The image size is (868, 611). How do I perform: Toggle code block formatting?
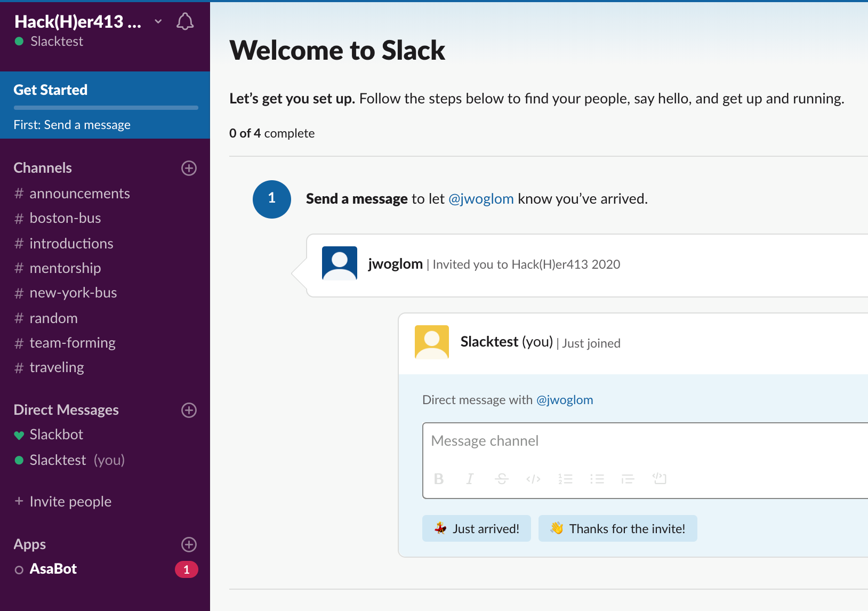660,478
